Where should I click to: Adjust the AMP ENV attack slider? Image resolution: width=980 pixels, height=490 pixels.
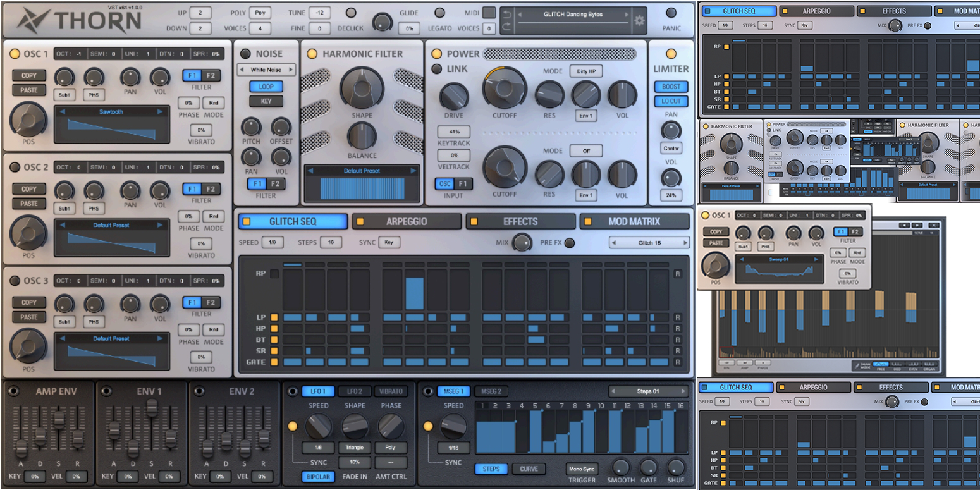[x=21, y=449]
